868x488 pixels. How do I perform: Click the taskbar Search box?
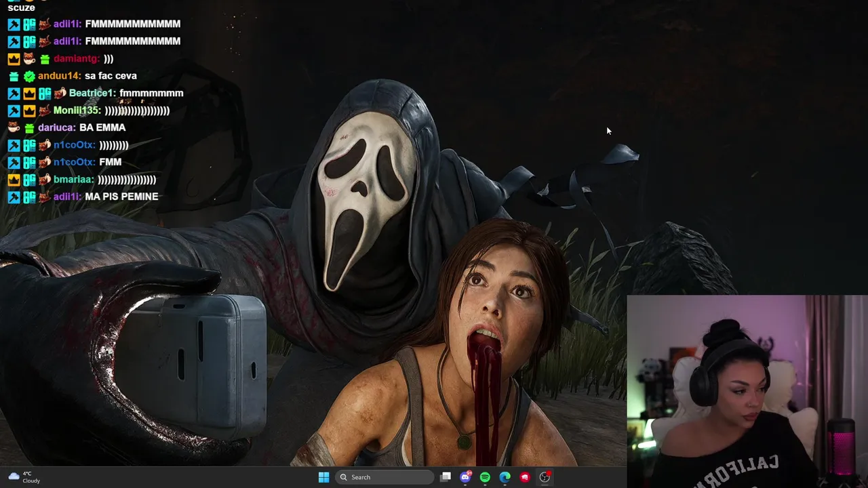coord(385,477)
